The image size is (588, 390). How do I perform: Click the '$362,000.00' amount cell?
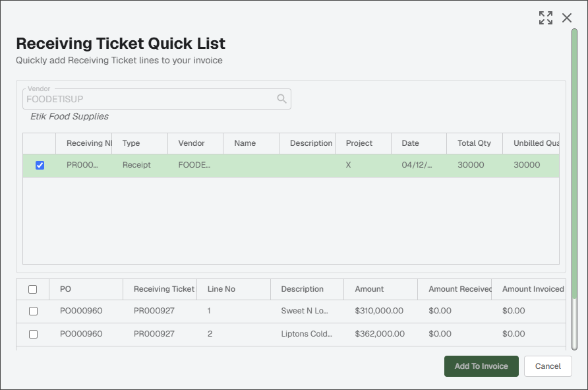(380, 334)
